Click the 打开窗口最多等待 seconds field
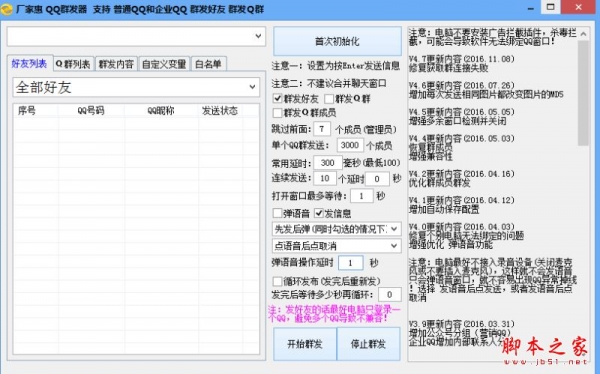This screenshot has width=600, height=374. pos(361,196)
